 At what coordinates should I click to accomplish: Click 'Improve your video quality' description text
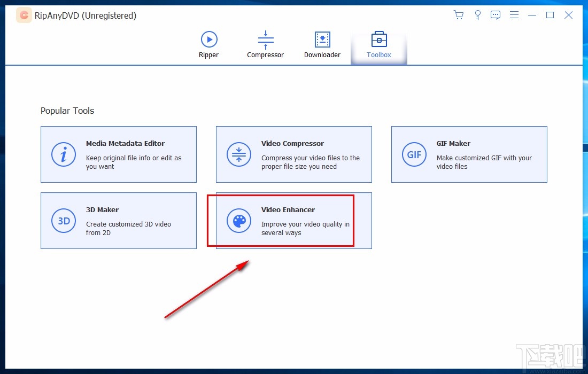[x=305, y=229]
